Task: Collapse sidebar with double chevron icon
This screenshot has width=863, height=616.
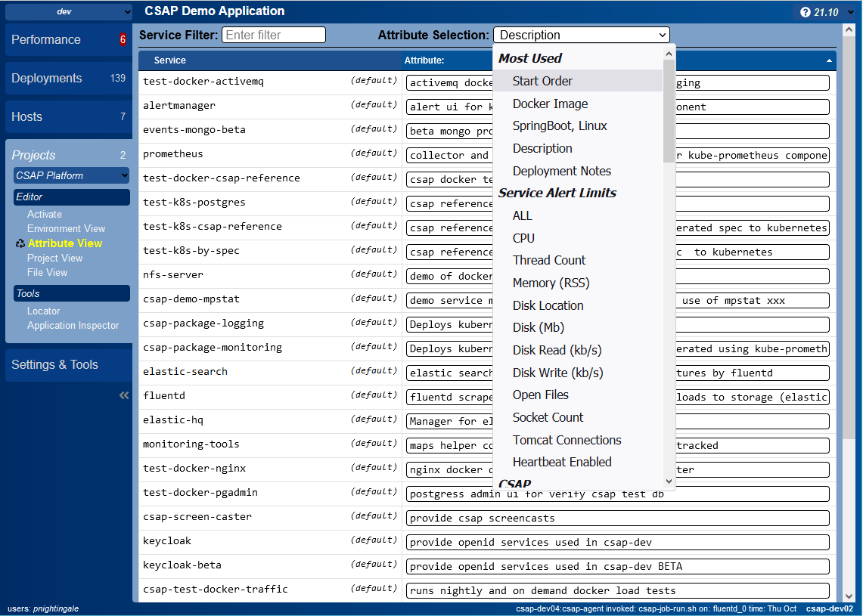Action: pyautogui.click(x=124, y=395)
